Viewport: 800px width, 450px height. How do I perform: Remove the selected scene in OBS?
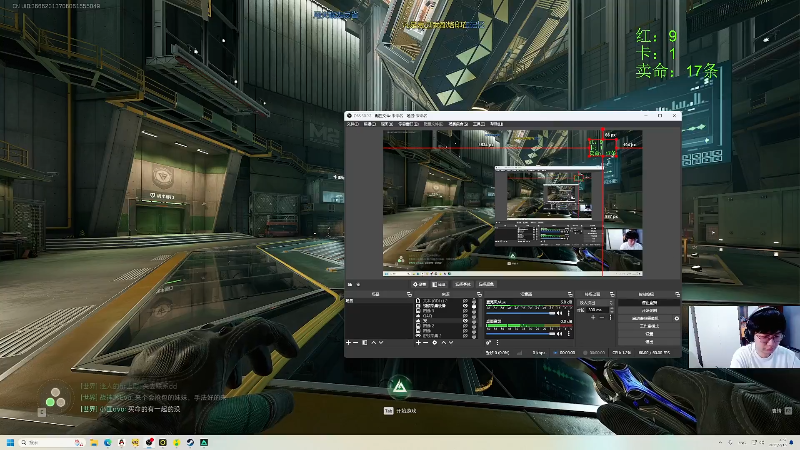(355, 343)
